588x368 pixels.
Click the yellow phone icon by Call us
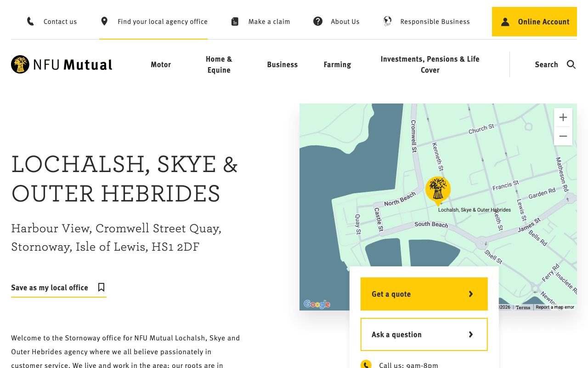(x=366, y=365)
